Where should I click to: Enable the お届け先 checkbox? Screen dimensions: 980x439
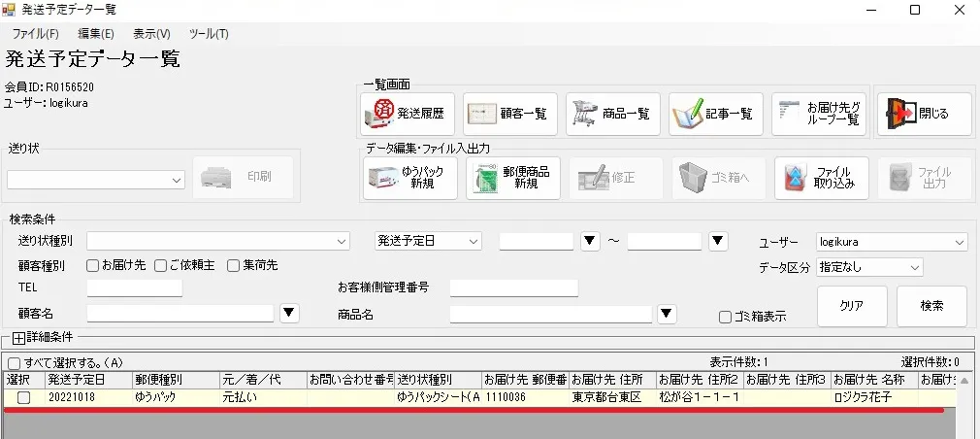(92, 266)
